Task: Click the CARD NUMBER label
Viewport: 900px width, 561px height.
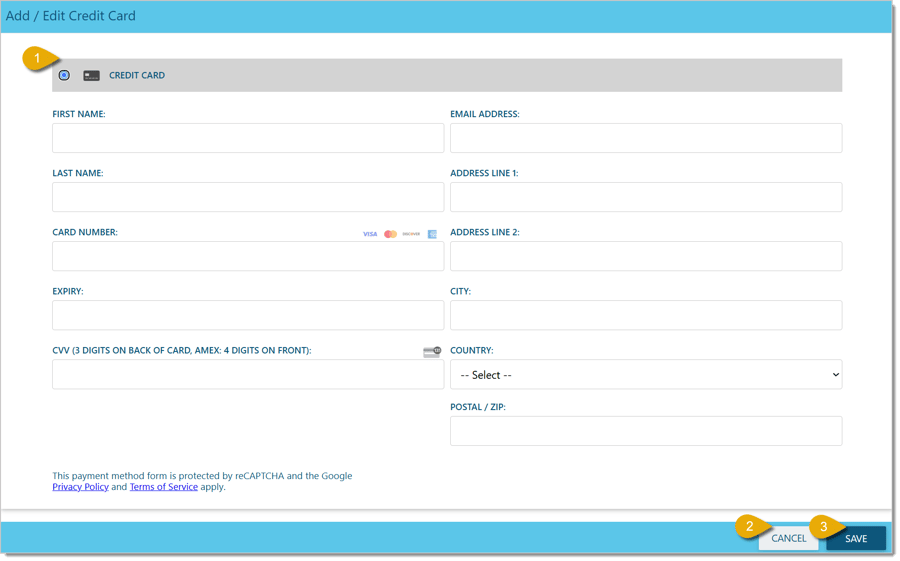Action: [85, 233]
